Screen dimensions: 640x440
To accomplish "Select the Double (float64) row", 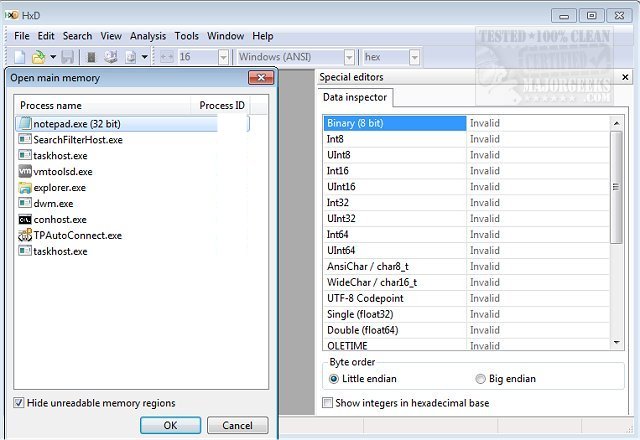I will click(x=466, y=330).
